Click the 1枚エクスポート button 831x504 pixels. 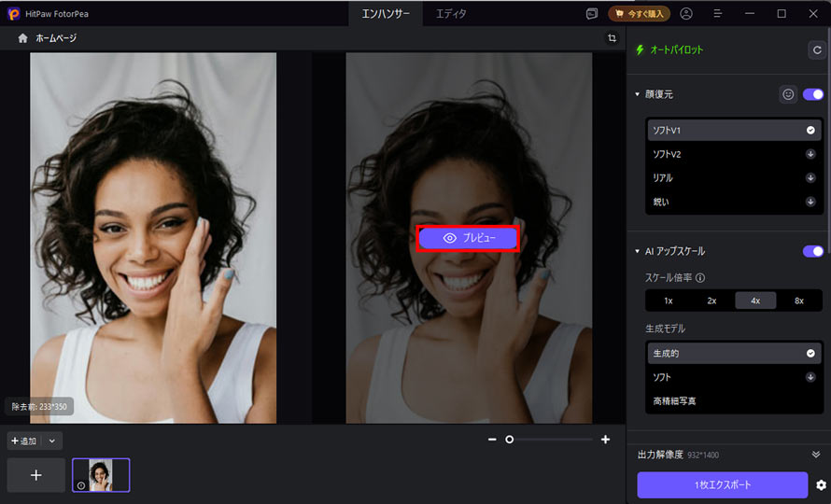723,485
